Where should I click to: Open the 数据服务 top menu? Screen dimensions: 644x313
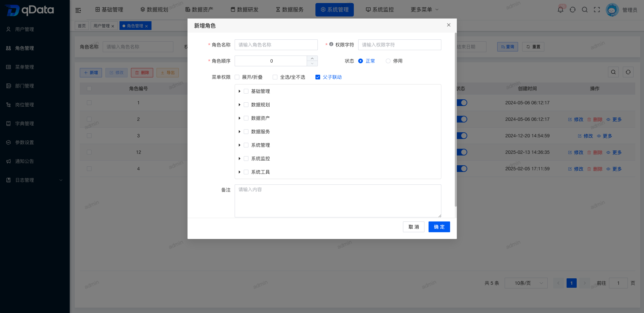[x=290, y=10]
